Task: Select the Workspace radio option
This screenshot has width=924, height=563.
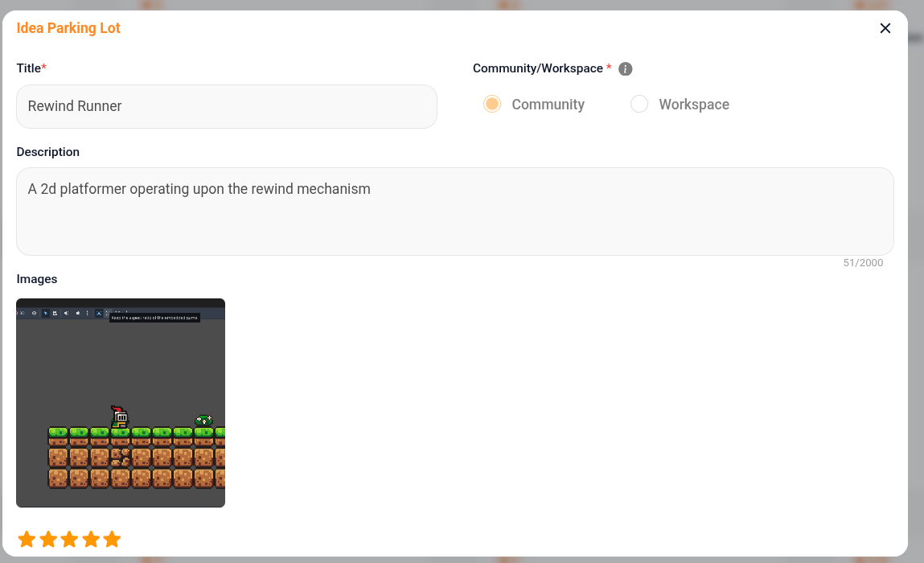Action: coord(639,105)
